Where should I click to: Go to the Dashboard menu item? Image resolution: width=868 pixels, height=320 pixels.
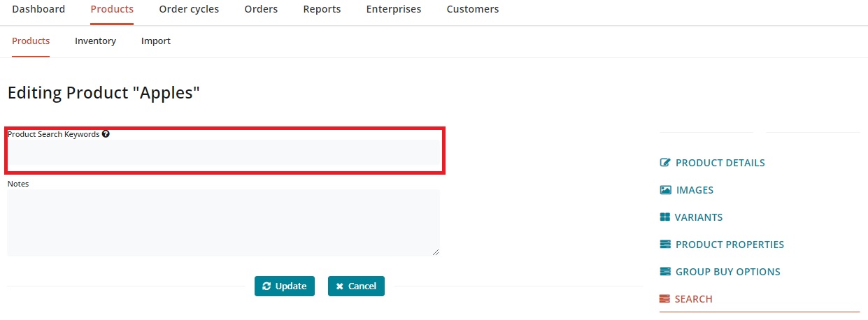[x=38, y=9]
